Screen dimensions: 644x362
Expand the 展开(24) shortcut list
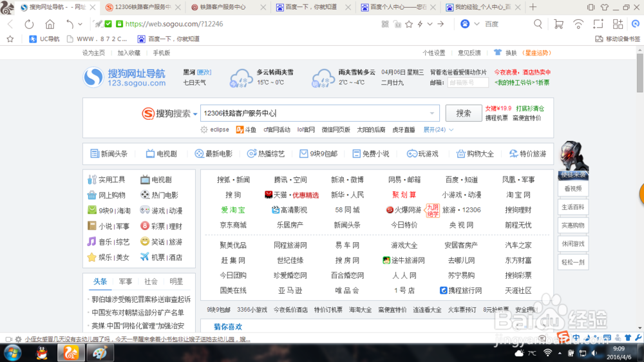438,130
